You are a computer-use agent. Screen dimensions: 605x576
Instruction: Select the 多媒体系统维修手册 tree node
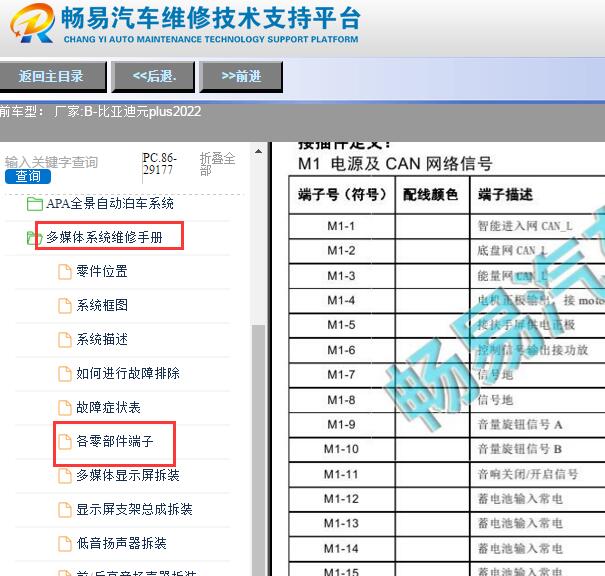[x=104, y=237]
